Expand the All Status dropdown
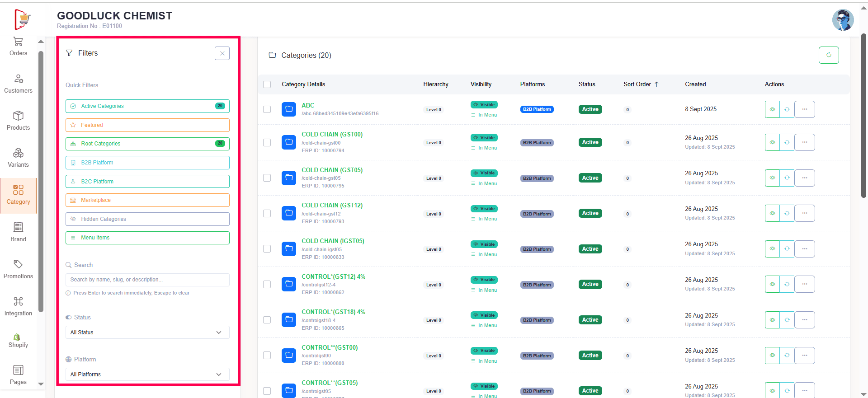This screenshot has height=398, width=868. (147, 332)
